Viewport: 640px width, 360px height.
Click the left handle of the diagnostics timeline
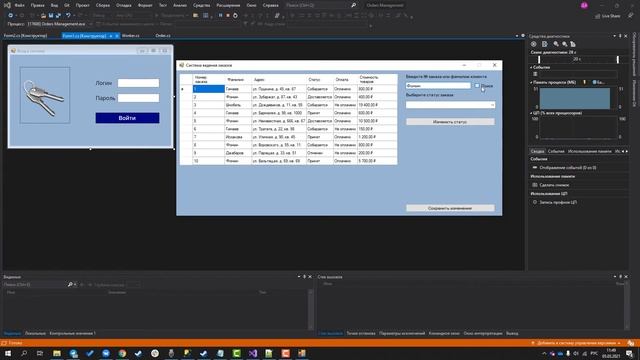pyautogui.click(x=539, y=60)
